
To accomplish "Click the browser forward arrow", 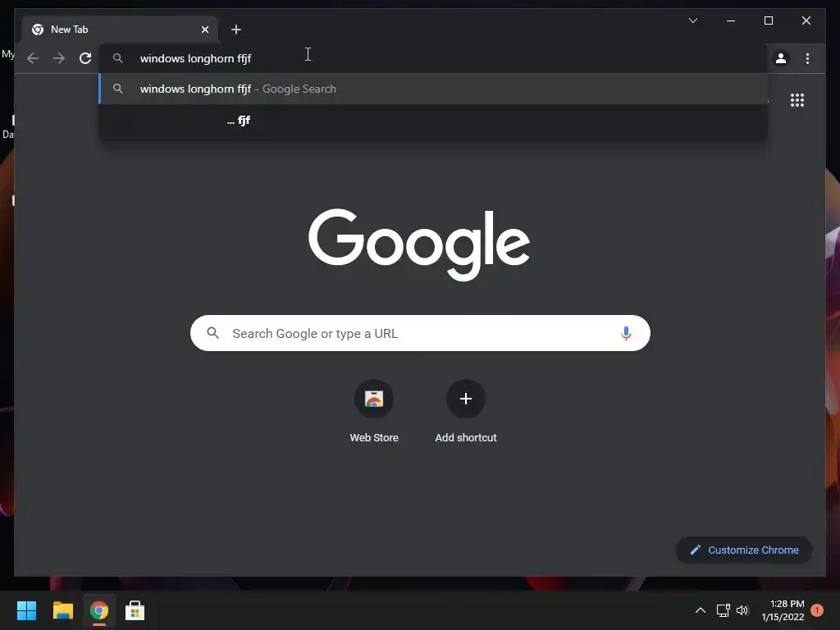I will click(x=59, y=58).
